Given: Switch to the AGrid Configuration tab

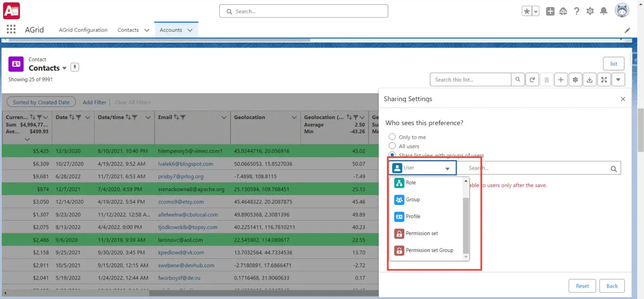Looking at the screenshot, I should coord(83,29).
